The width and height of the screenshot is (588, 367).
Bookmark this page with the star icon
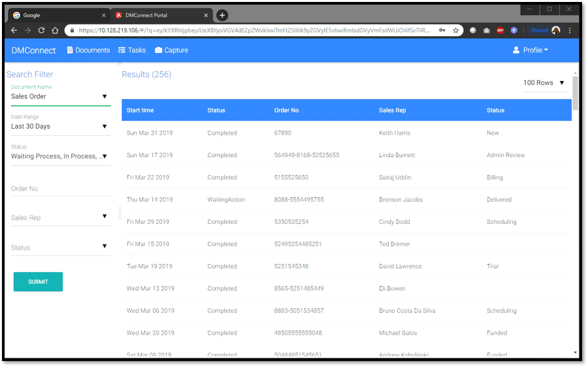[x=455, y=30]
